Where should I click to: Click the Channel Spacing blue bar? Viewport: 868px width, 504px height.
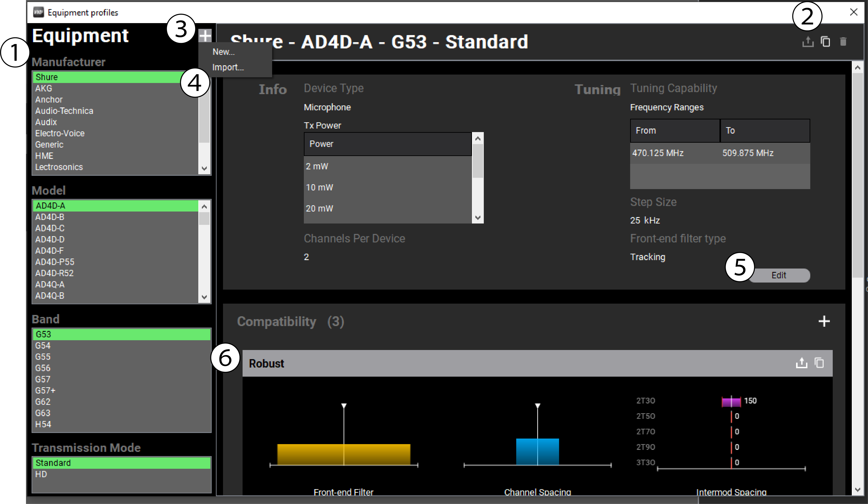click(537, 452)
